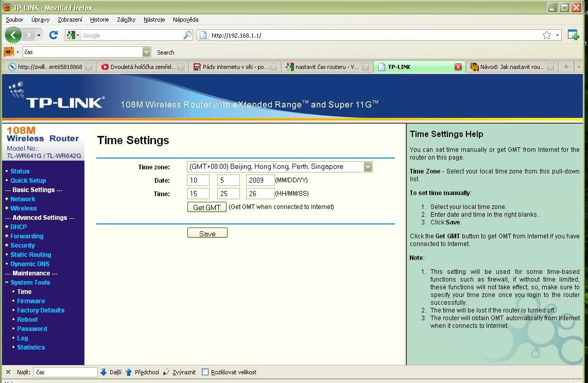
Task: Find next match with Další arrow
Action: (x=111, y=372)
